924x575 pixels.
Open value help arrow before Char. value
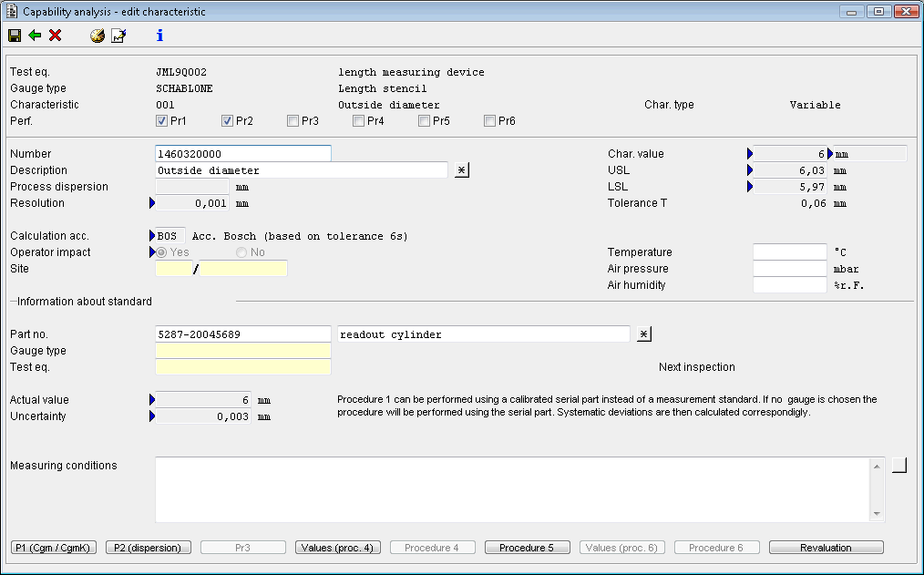pyautogui.click(x=750, y=154)
